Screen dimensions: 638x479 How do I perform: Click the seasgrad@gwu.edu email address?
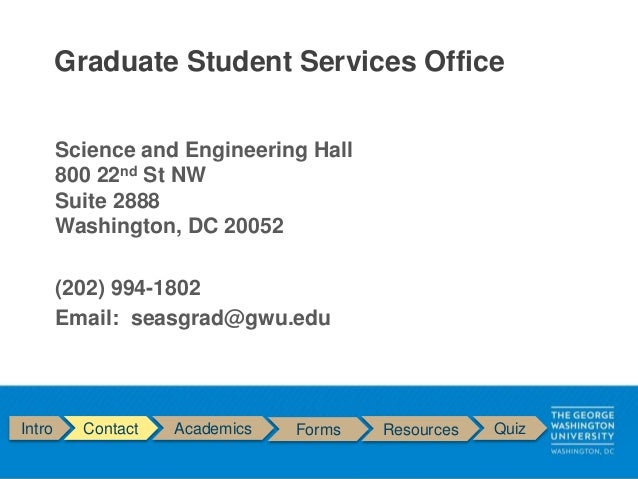(x=231, y=318)
